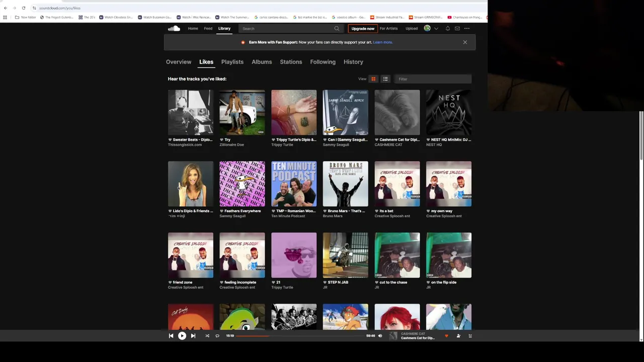Toggle repeat in the player bar
This screenshot has width=644, height=362.
(217, 336)
